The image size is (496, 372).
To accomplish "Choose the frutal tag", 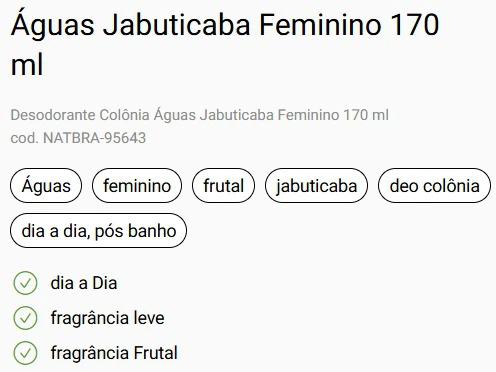I will click(223, 186).
